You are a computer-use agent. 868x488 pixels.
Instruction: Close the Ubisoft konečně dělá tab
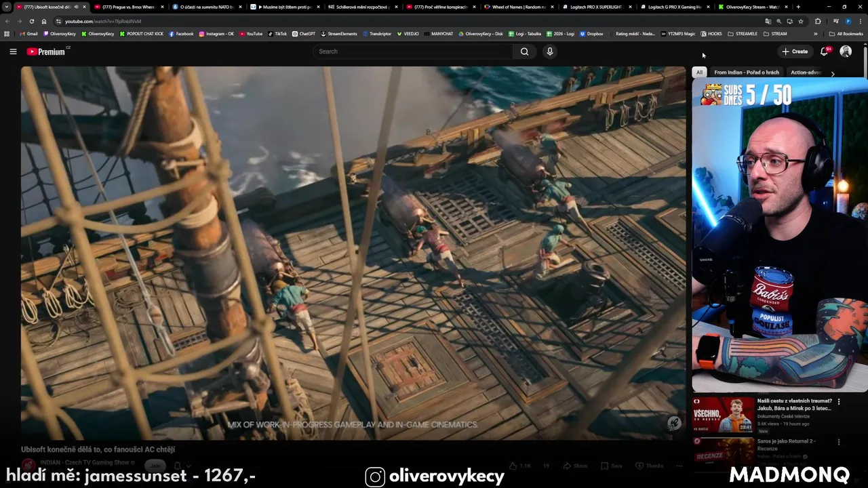click(84, 7)
